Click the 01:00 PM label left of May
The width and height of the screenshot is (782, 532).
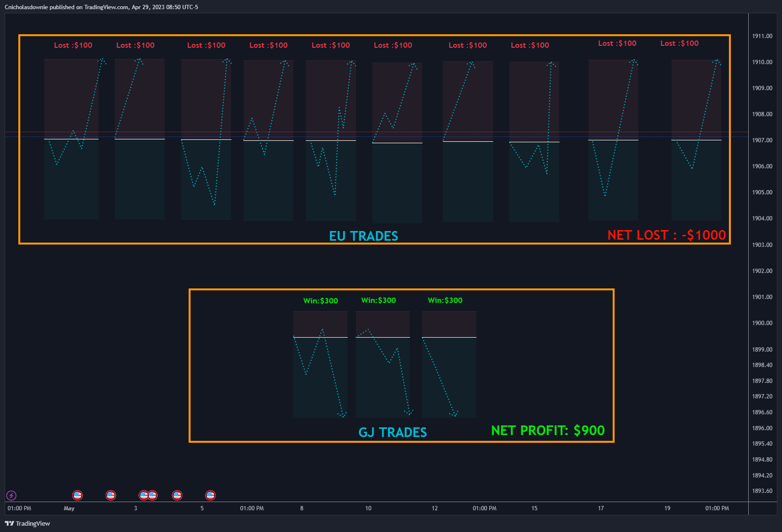(19, 508)
